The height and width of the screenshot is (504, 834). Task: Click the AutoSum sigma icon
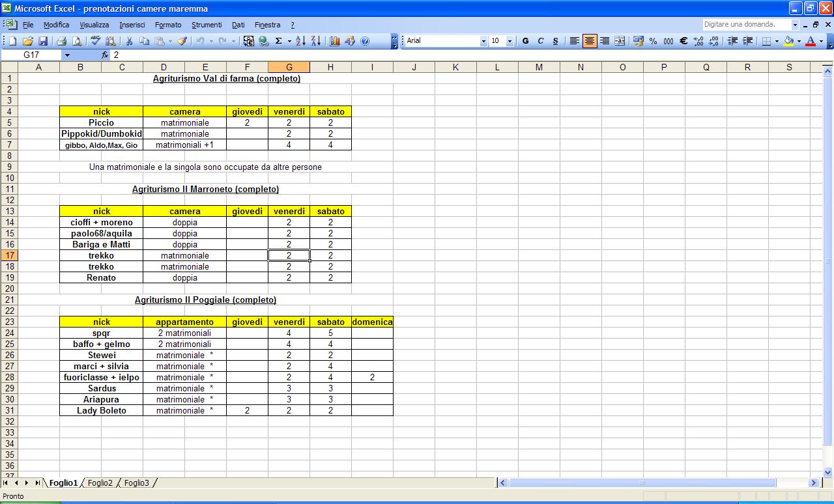[x=279, y=41]
